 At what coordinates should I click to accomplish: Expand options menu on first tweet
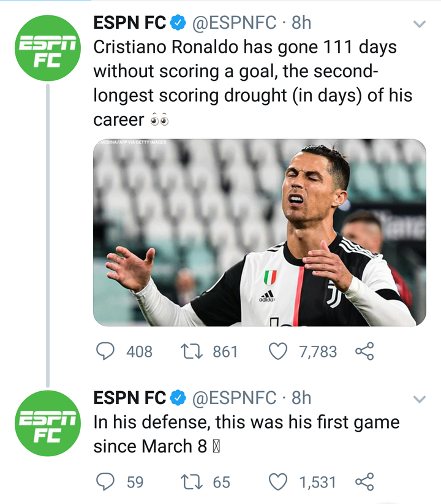tap(420, 25)
